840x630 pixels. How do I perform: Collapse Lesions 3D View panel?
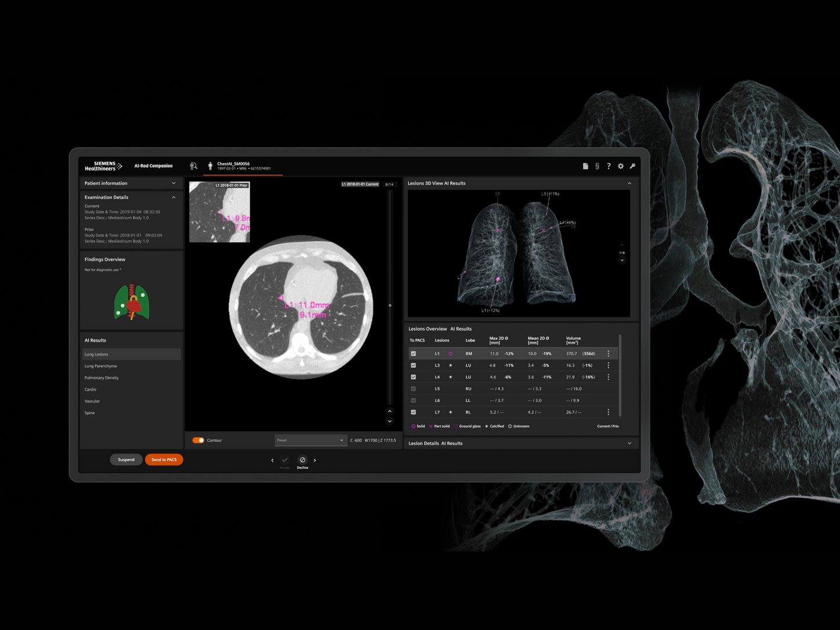pyautogui.click(x=629, y=183)
